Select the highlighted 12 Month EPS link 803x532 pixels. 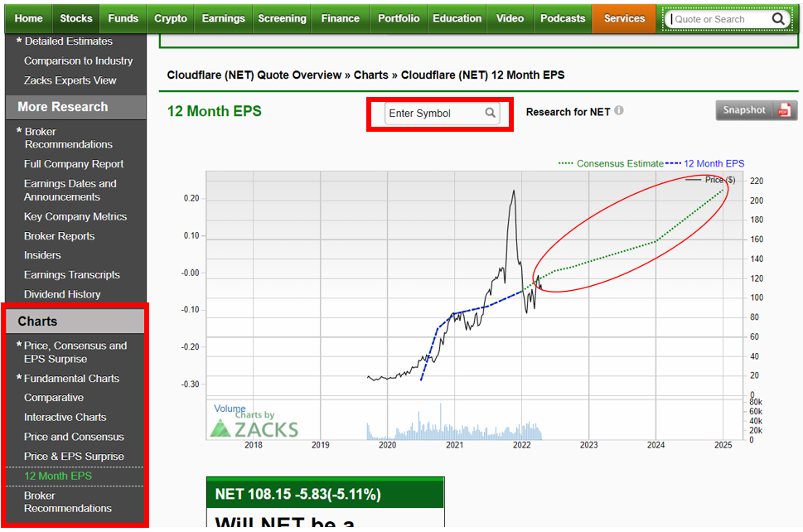pos(58,476)
